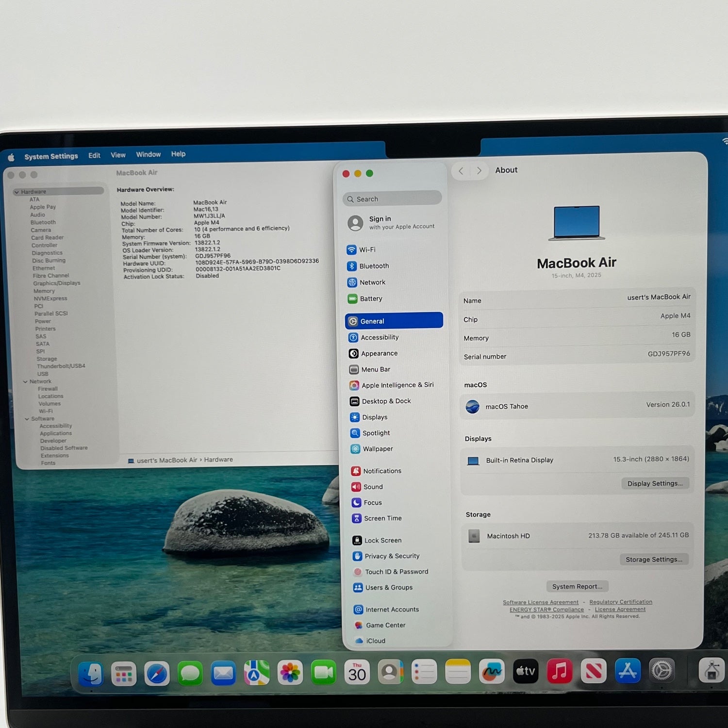Collapse the Hardware tree section
This screenshot has width=728, height=728.
click(x=17, y=192)
